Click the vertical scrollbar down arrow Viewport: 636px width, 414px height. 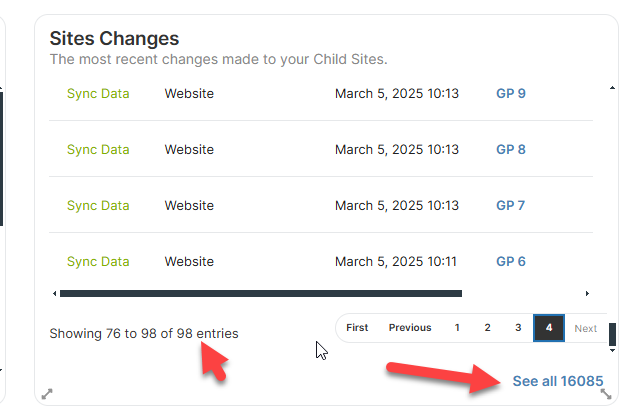pos(612,350)
